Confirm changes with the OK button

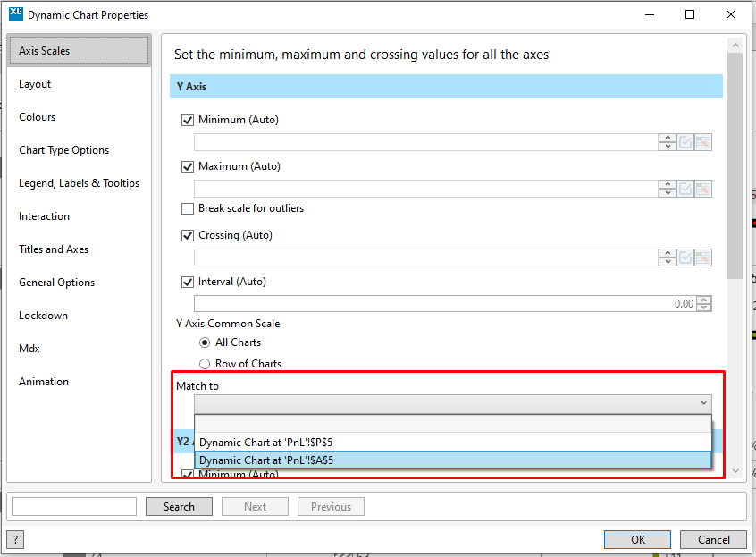point(637,539)
